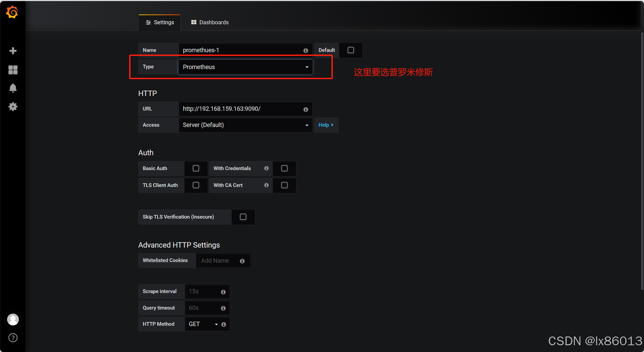
Task: Show info icon for HTTP Method
Action: 224,324
